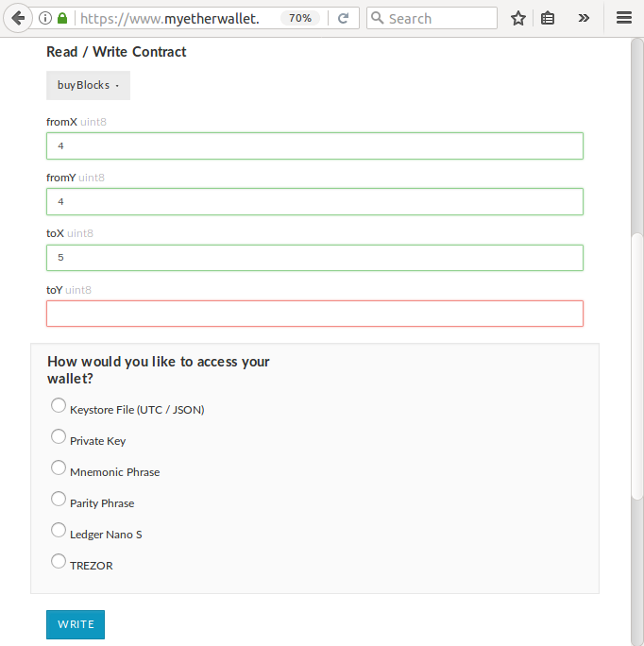The height and width of the screenshot is (646, 644).
Task: Open the Firefox hamburger menu
Action: (x=623, y=18)
